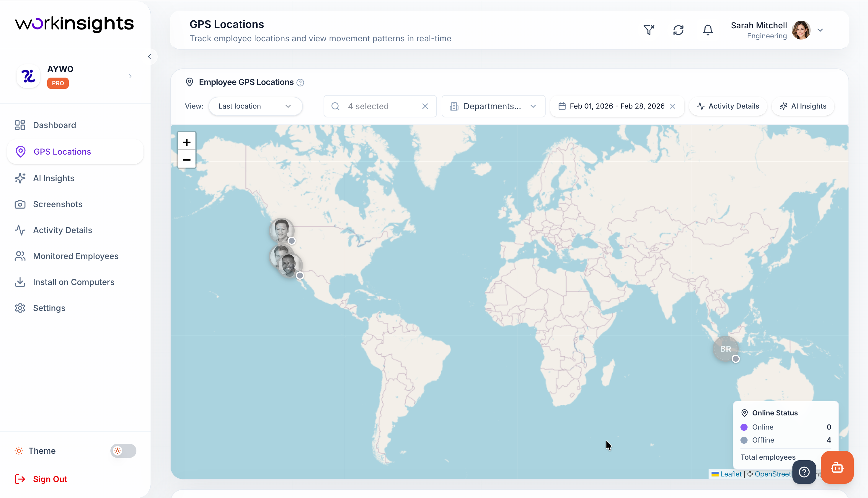Open the Dashboard menu item
This screenshot has width=868, height=498.
pyautogui.click(x=75, y=125)
